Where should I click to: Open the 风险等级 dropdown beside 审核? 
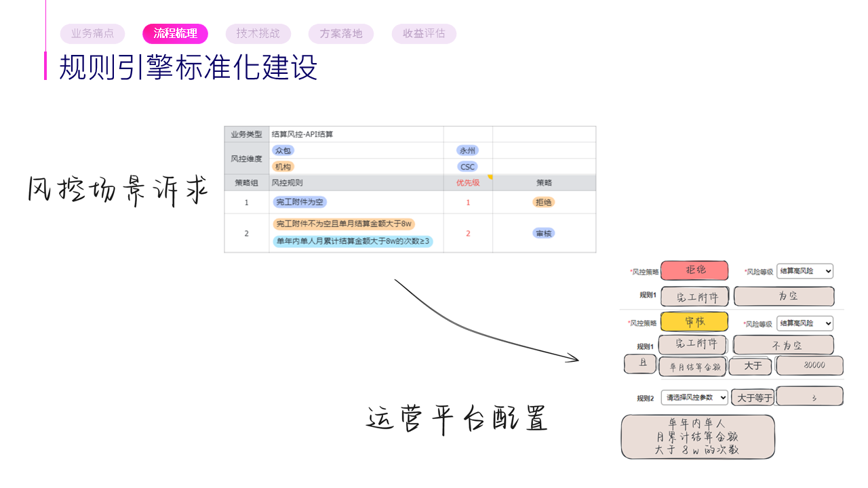coord(804,324)
